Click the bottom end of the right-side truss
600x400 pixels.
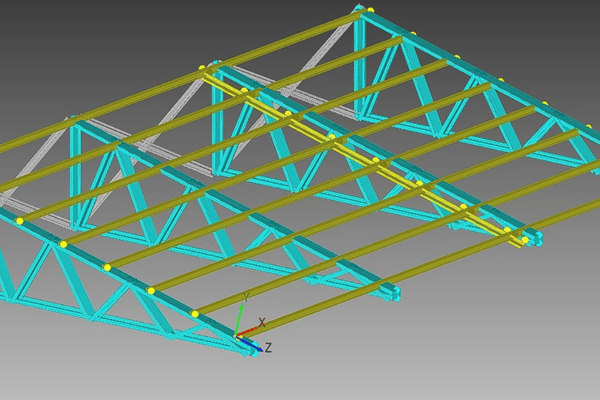tap(533, 239)
